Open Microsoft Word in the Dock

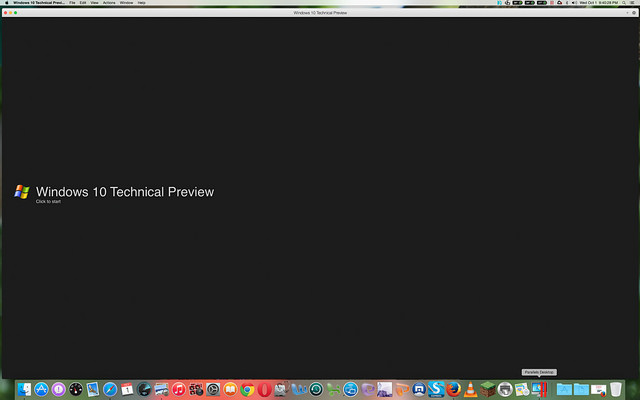299,389
